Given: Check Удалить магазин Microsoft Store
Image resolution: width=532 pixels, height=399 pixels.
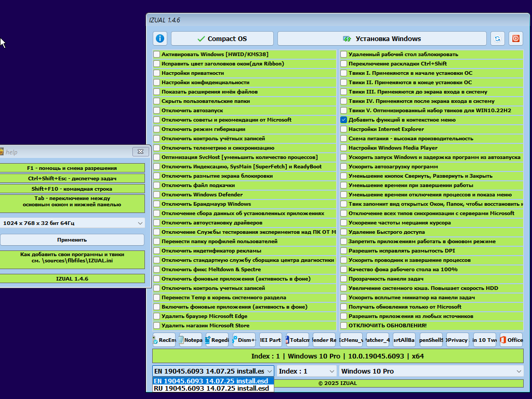Looking at the screenshot, I should click(x=156, y=325).
